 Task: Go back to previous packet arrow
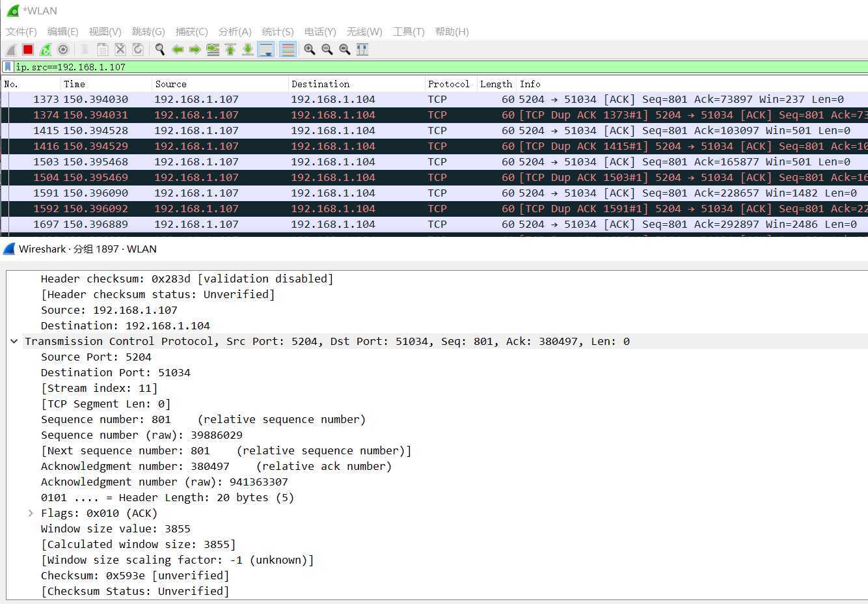[178, 49]
